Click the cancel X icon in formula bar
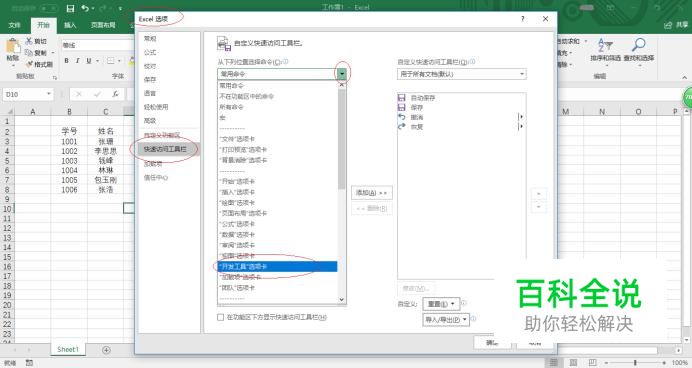This screenshot has width=692, height=368. (x=79, y=94)
